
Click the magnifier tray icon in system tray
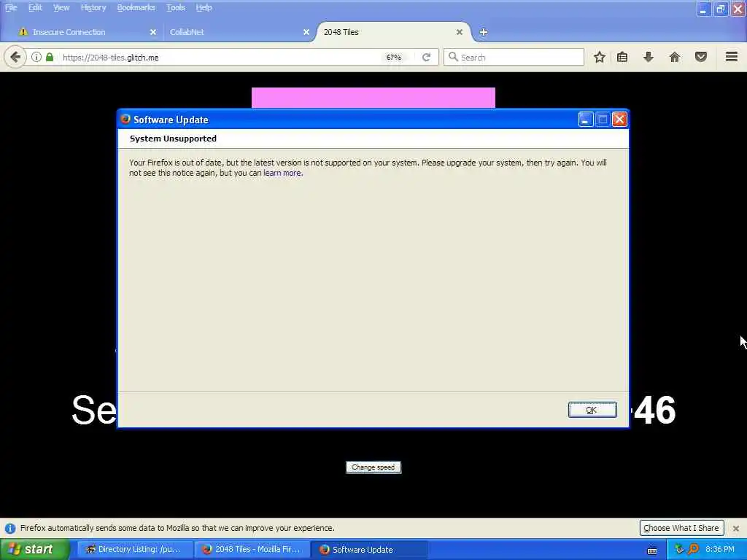pos(693,549)
